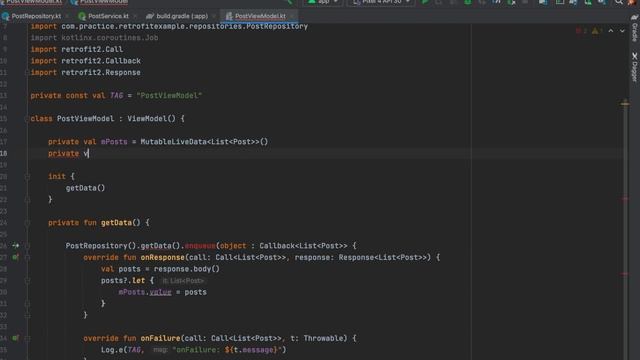This screenshot has width=640, height=360.
Task: Click the greyed import kotlinx.coroutines.Job line
Action: click(94, 38)
